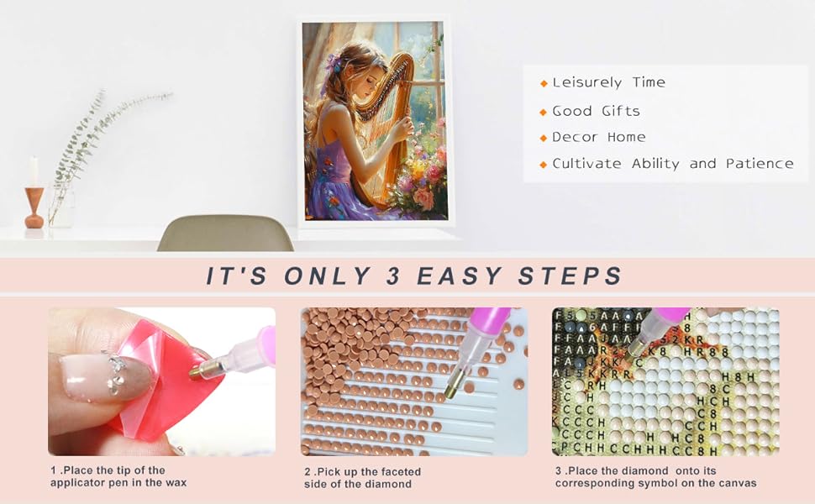Image resolution: width=815 pixels, height=504 pixels.
Task: Select the Good Gifts text
Action: click(x=596, y=111)
